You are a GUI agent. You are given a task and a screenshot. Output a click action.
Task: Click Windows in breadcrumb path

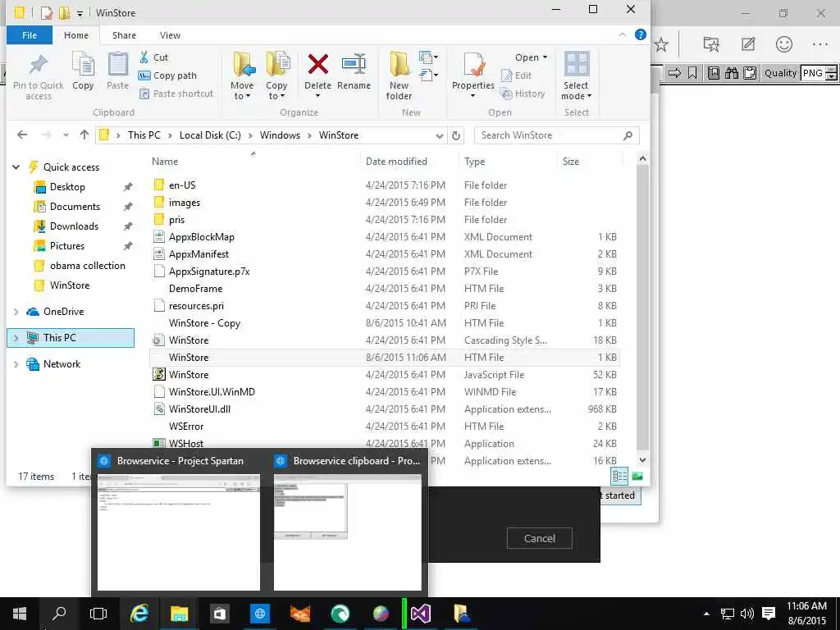[x=280, y=135]
